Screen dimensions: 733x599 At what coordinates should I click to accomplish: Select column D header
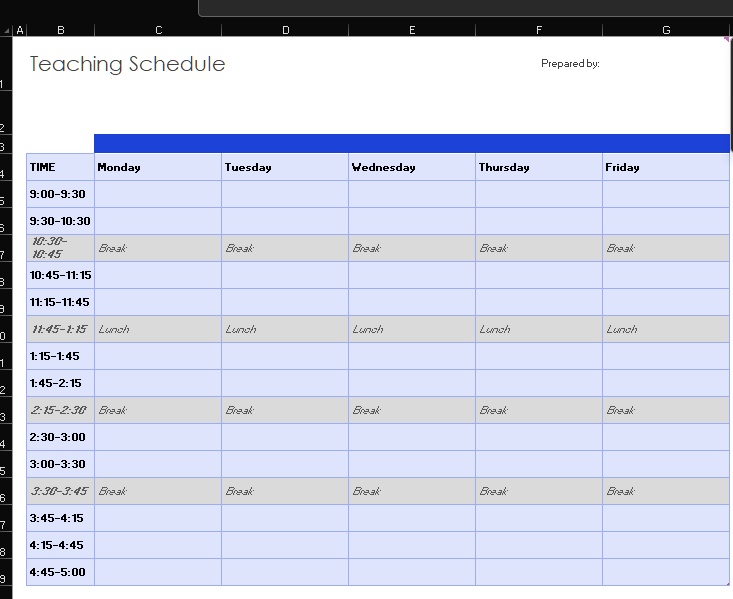tap(285, 30)
